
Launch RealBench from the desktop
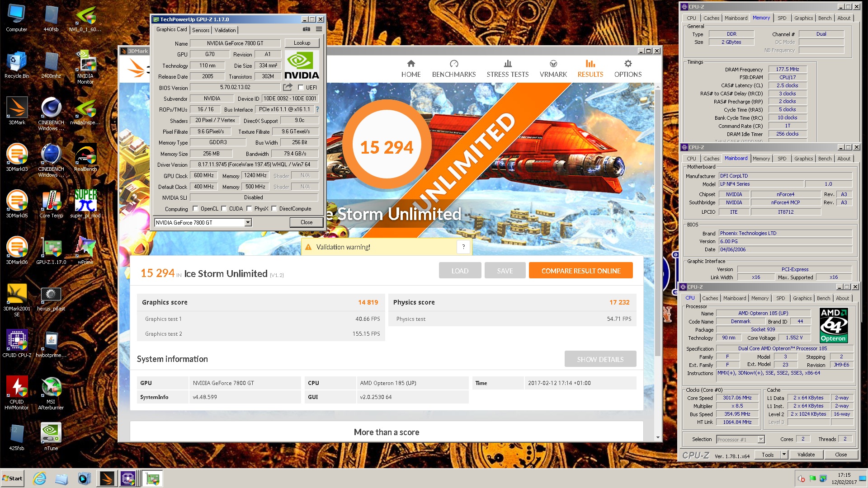click(x=85, y=157)
